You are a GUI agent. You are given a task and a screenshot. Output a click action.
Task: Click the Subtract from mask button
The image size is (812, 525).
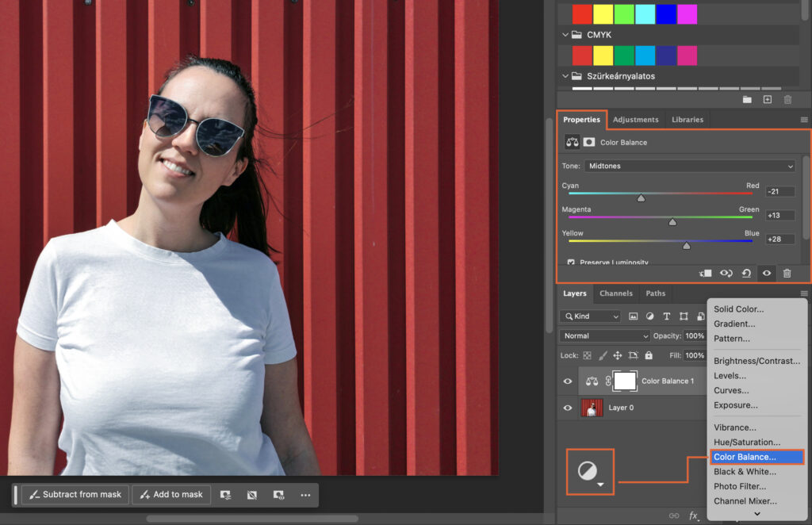coord(75,494)
